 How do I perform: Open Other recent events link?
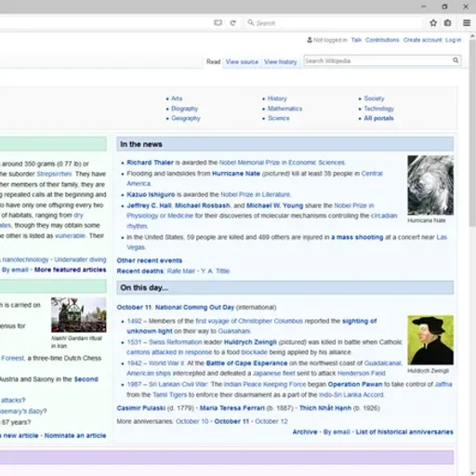pyautogui.click(x=150, y=260)
